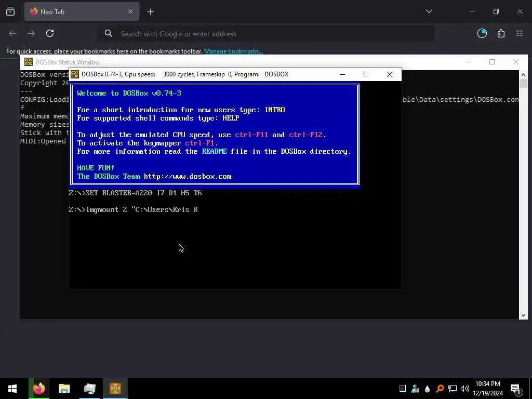Screen dimensions: 532x399
Task: Open the Windows Start menu
Action: click(x=12, y=389)
